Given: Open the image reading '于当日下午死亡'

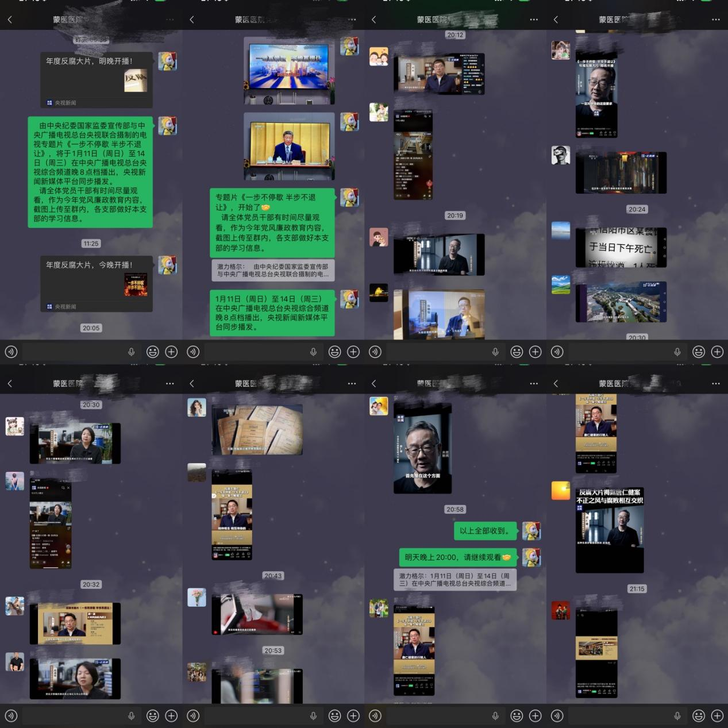Looking at the screenshot, I should pos(621,247).
